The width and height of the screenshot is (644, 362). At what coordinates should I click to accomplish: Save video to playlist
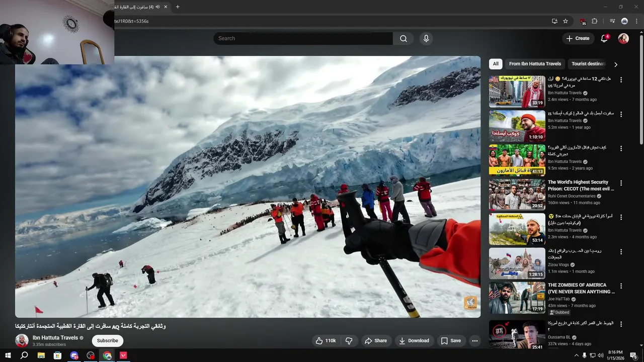[451, 341]
